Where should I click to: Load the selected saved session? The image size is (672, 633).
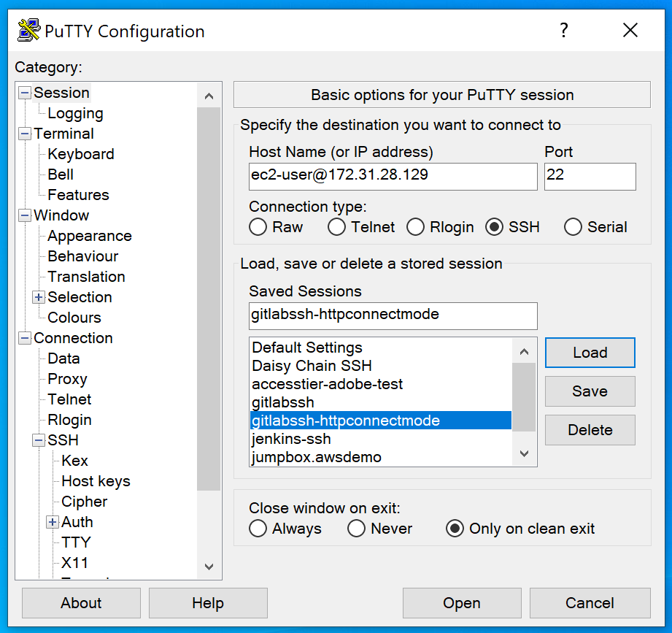[590, 353]
